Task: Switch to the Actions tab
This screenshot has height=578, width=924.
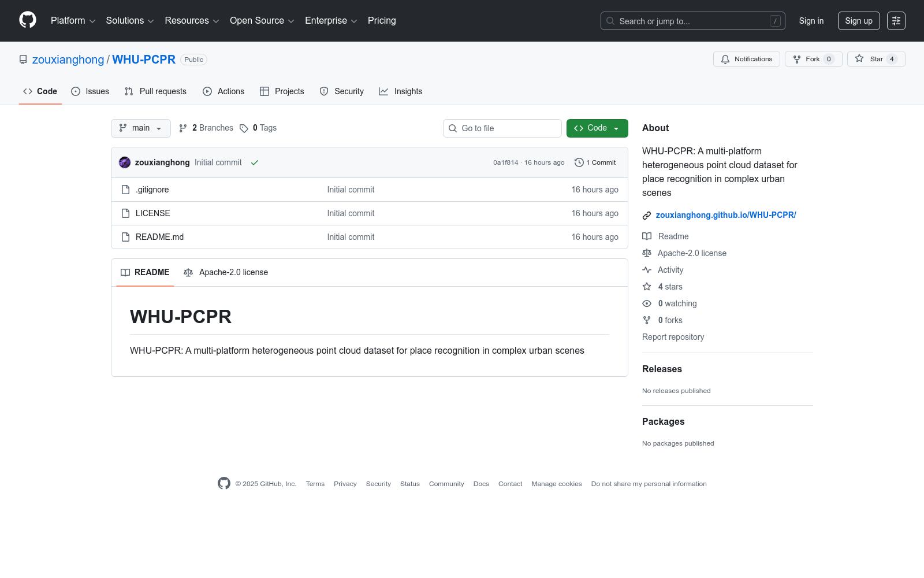Action: [x=223, y=91]
